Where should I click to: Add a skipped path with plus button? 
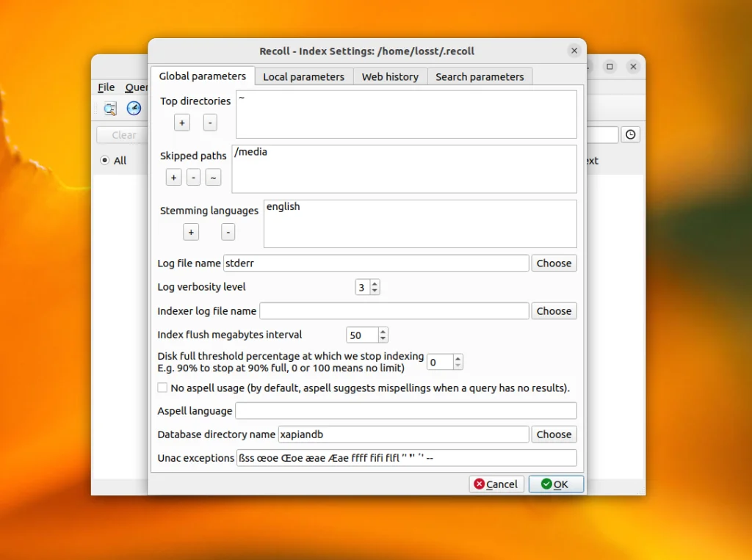coord(173,177)
